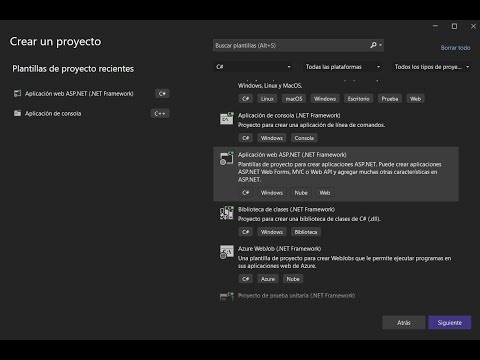480x360 pixels.
Task: Close the Crear un proyecto window
Action: point(473,26)
